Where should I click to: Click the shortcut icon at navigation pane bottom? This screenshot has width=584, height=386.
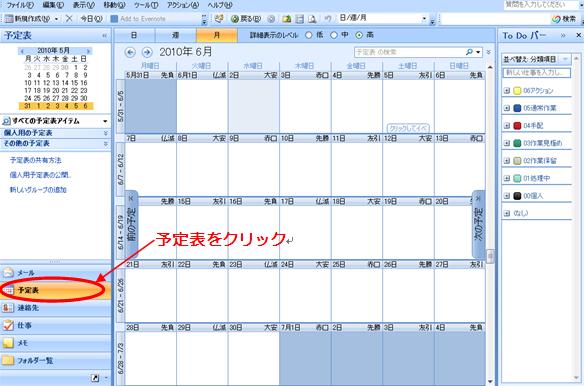tap(95, 378)
